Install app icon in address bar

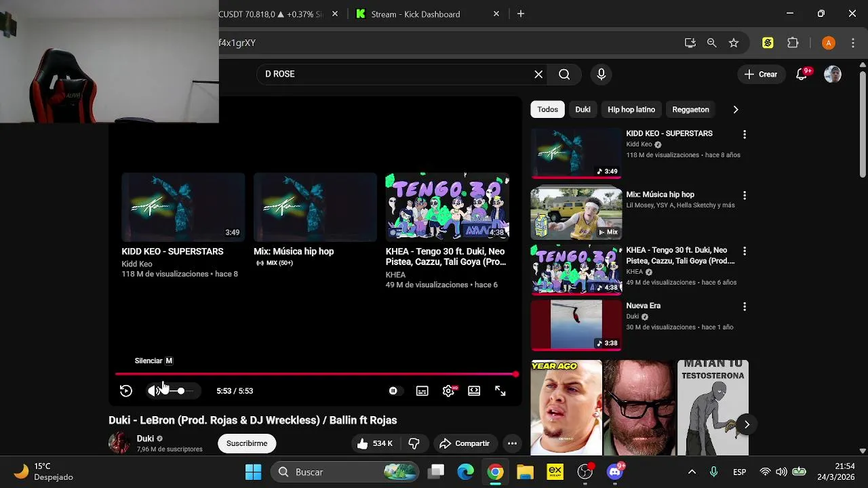click(x=690, y=43)
